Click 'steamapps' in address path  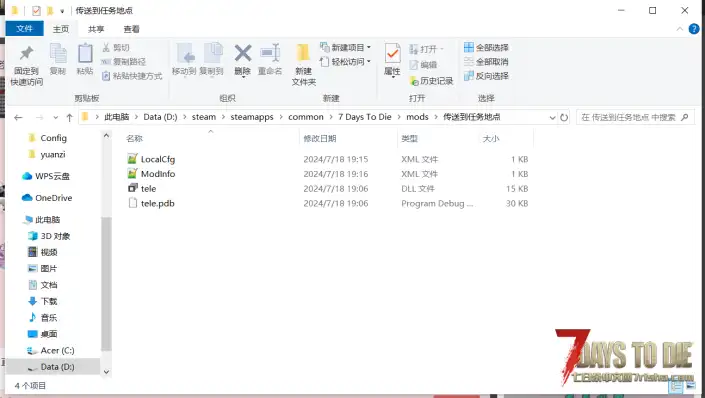coord(252,117)
